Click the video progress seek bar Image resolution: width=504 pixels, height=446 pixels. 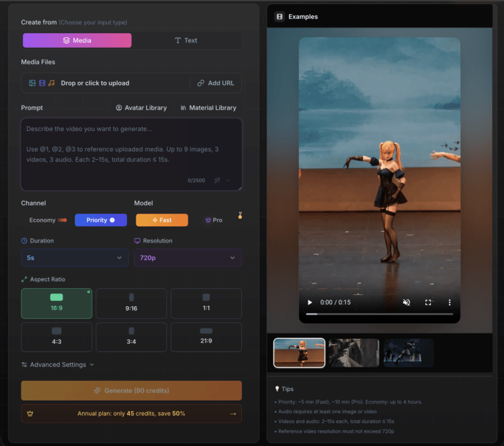click(x=380, y=314)
